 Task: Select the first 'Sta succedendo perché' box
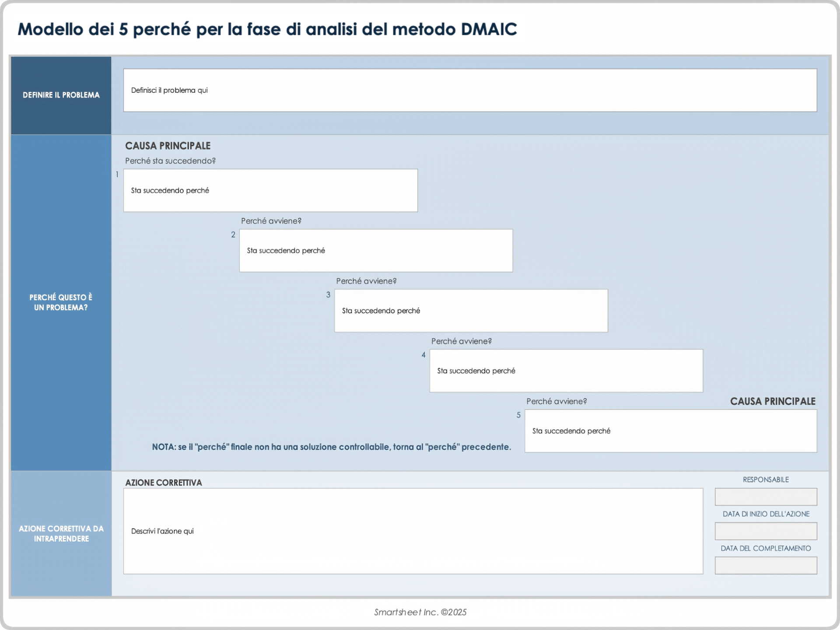pos(270,190)
